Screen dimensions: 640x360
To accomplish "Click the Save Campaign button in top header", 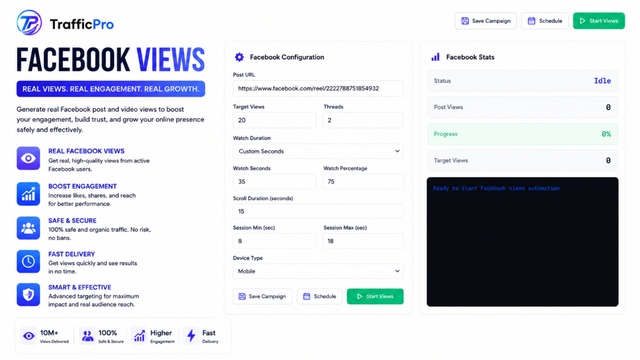I will pyautogui.click(x=486, y=21).
